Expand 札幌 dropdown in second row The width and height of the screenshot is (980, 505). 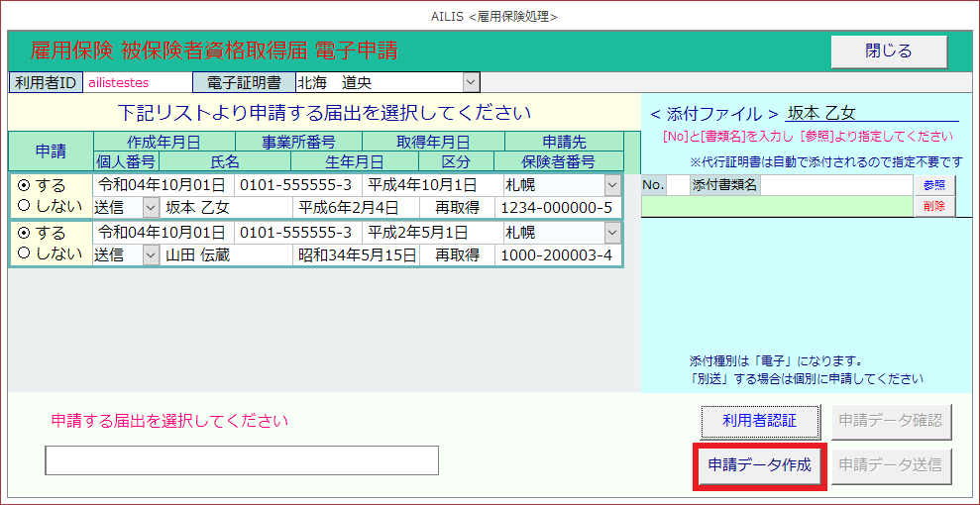click(x=612, y=233)
